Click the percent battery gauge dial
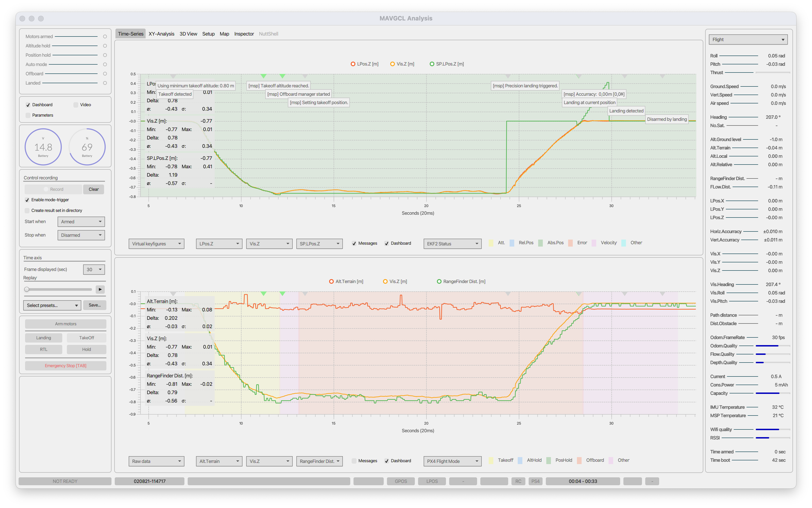This screenshot has width=812, height=508. tap(87, 147)
